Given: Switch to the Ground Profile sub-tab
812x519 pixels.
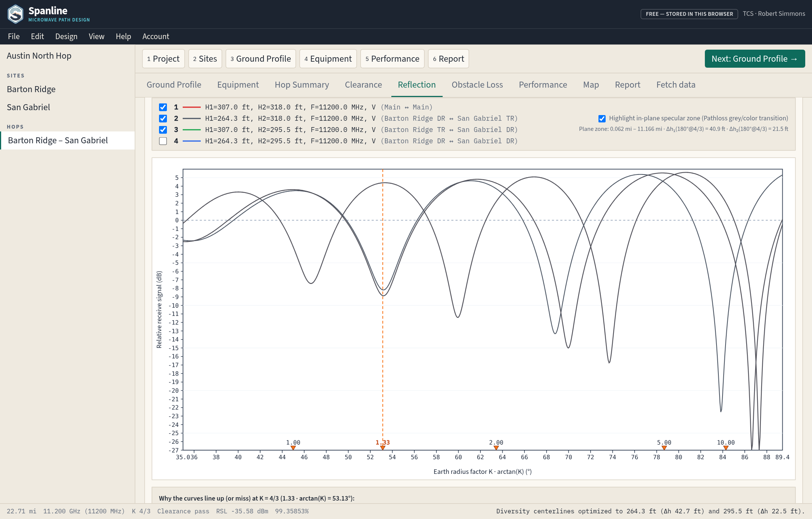Looking at the screenshot, I should point(174,85).
